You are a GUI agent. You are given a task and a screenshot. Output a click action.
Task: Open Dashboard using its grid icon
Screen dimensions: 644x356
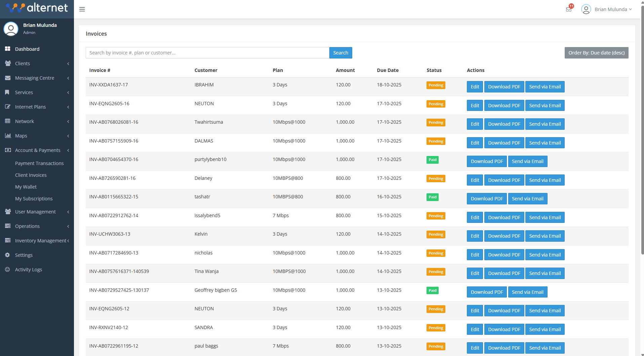[x=8, y=49]
